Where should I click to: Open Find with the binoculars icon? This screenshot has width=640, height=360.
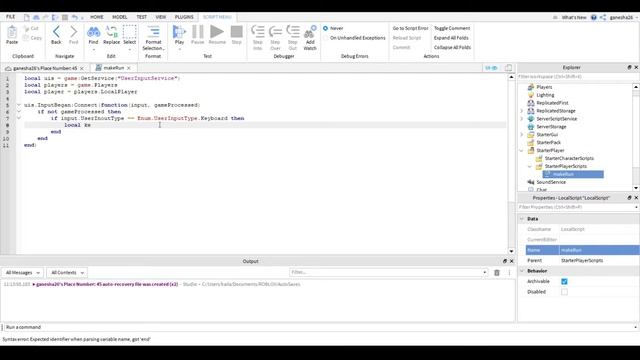point(93,32)
